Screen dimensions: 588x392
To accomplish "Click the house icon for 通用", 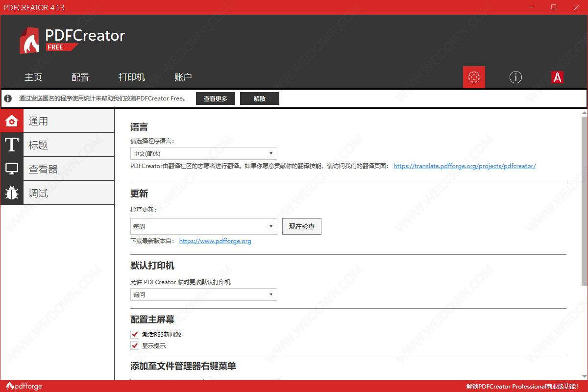I will (12, 121).
